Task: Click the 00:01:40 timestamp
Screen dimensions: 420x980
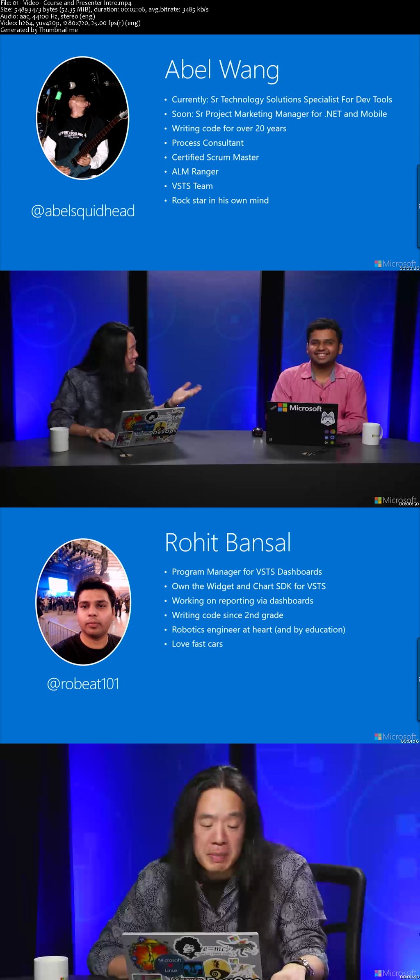Action: click(x=409, y=977)
